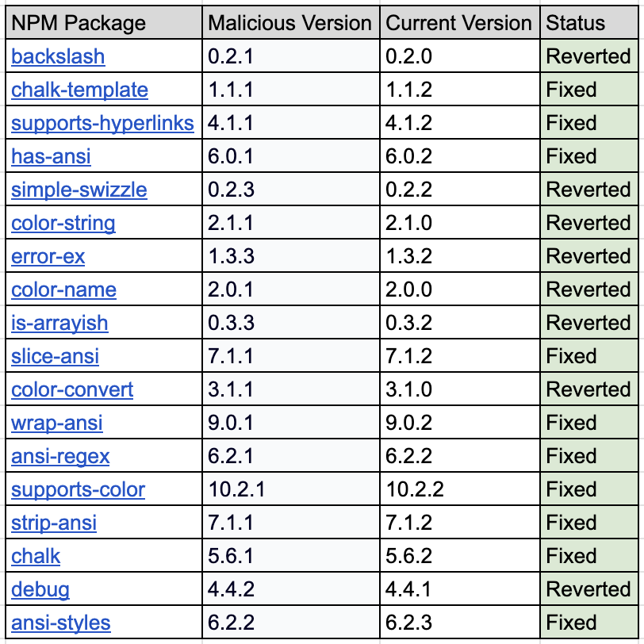The width and height of the screenshot is (644, 644).
Task: Open the simple-swizzle link
Action: click(79, 190)
